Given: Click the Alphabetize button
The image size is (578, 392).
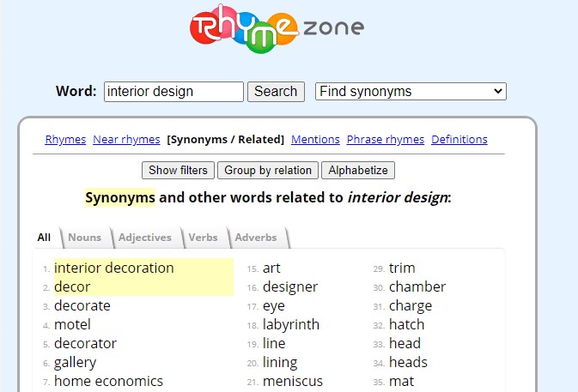Looking at the screenshot, I should [358, 171].
